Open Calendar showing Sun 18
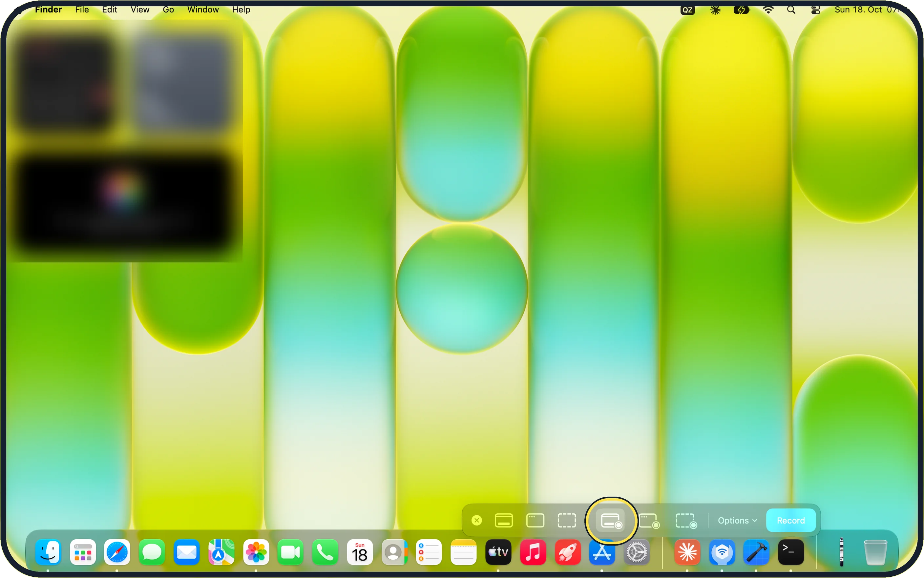Image resolution: width=924 pixels, height=578 pixels. point(359,552)
